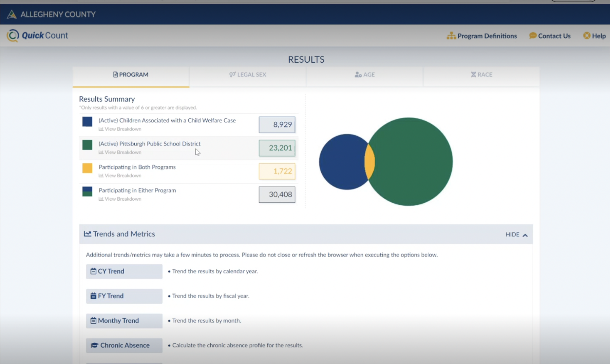Click 'Trend the results by fiscal year.' text

tap(211, 296)
